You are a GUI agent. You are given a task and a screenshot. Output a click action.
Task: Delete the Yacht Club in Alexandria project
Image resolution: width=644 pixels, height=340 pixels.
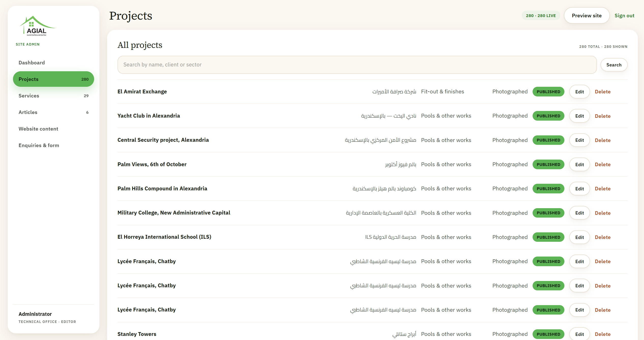point(603,116)
